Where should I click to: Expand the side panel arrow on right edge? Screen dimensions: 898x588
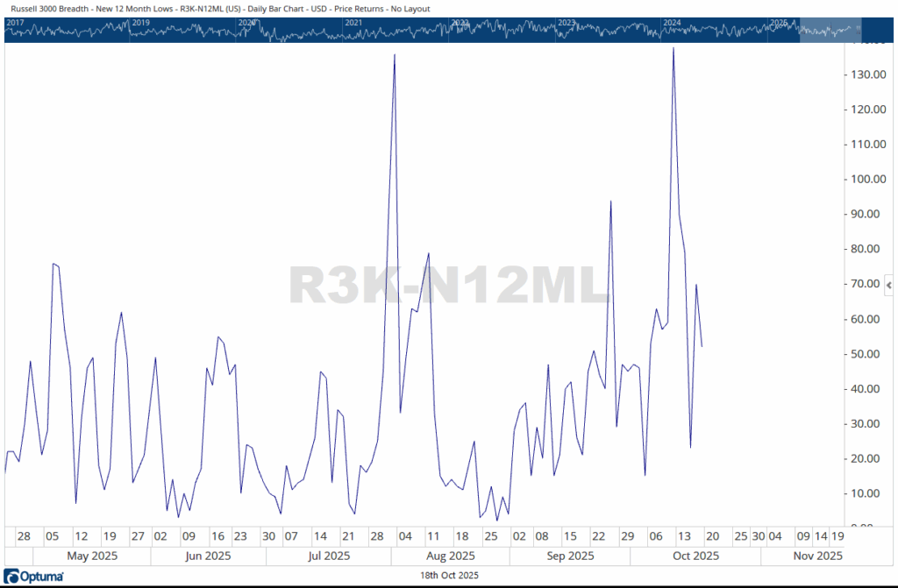pyautogui.click(x=888, y=286)
